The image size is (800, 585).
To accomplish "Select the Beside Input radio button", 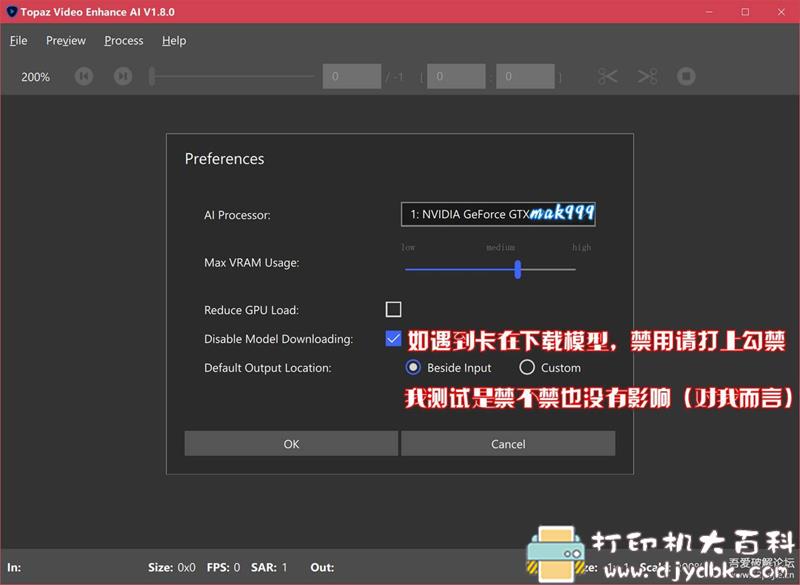I will point(413,367).
